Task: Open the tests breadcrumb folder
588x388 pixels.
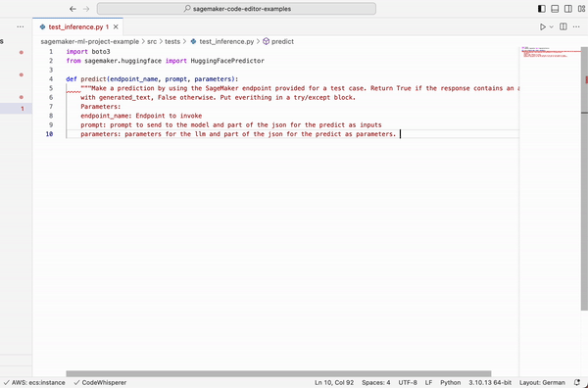Action: 172,41
